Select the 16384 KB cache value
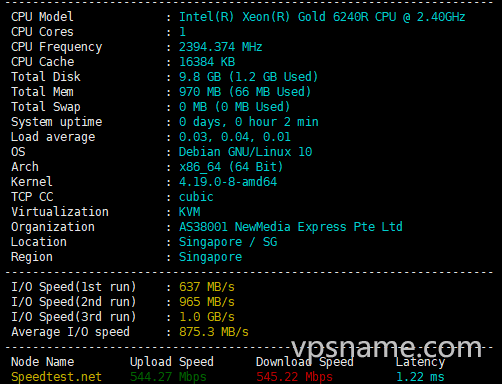 tap(207, 62)
